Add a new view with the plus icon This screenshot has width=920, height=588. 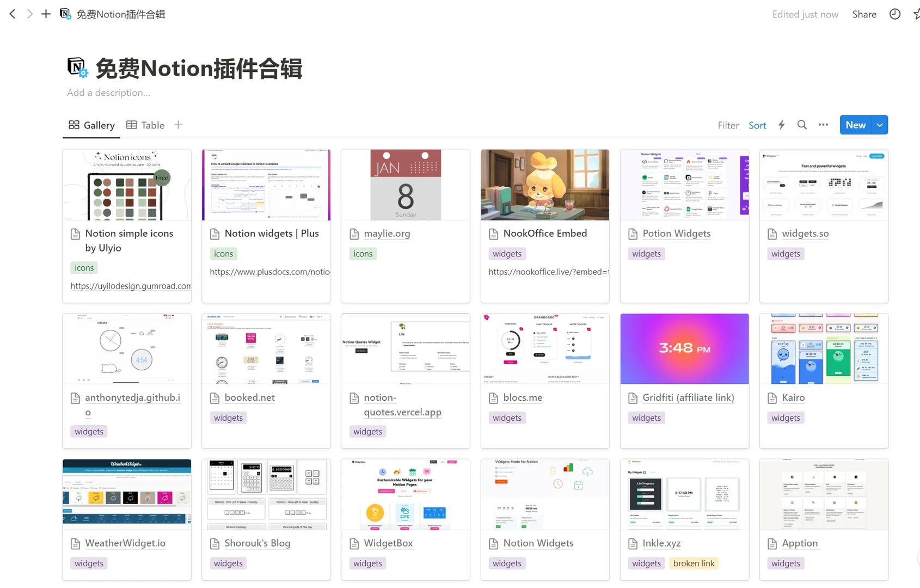[178, 125]
